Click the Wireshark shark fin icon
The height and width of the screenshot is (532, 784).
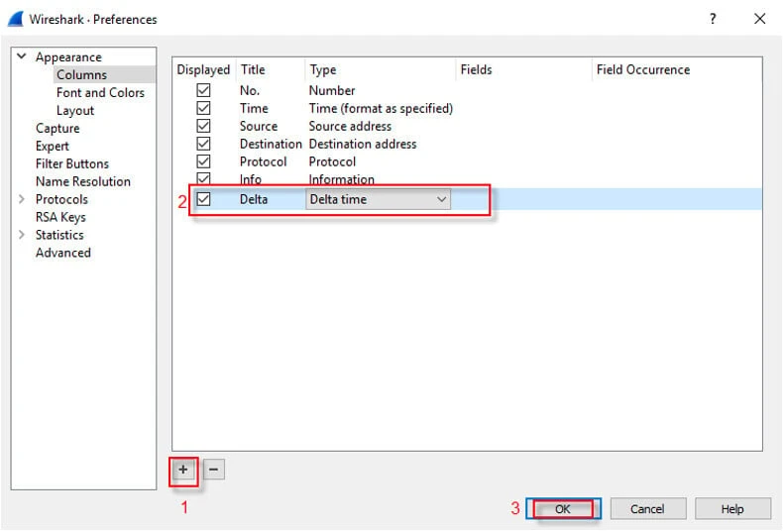(x=16, y=19)
